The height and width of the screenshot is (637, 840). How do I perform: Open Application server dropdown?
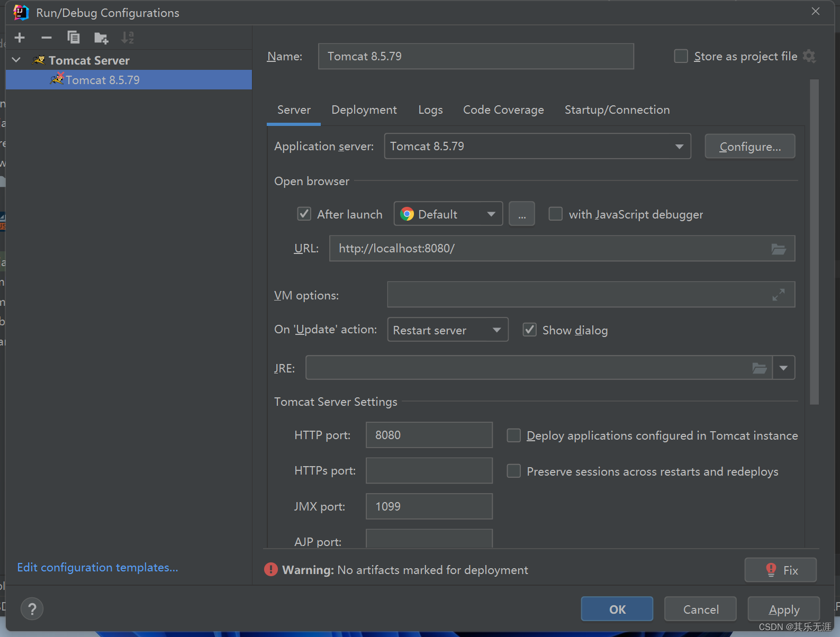click(538, 146)
